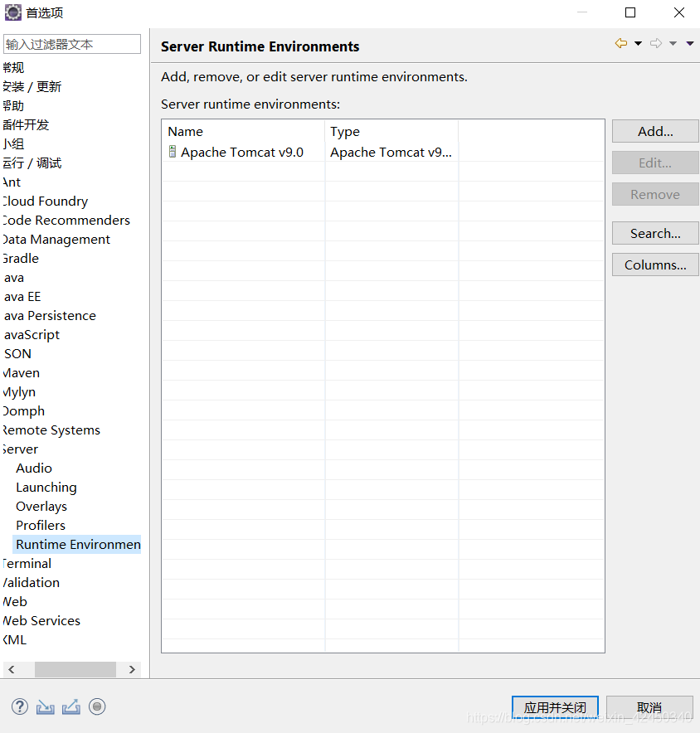Click the Forward navigation arrow icon
This screenshot has height=733, width=700.
pos(656,43)
